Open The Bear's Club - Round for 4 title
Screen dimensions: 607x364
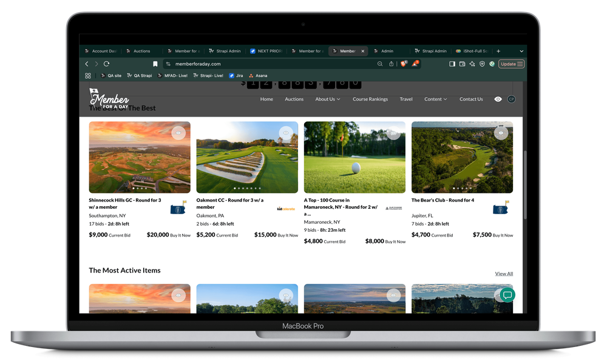pos(443,200)
